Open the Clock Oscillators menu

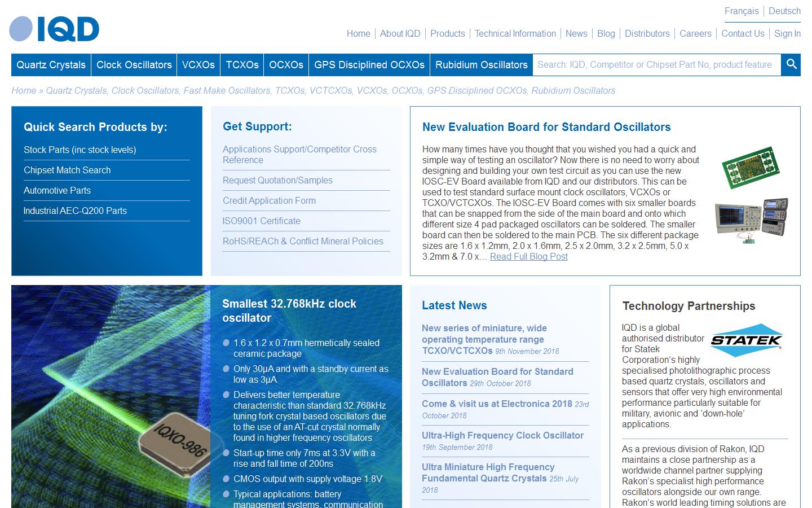(x=134, y=65)
